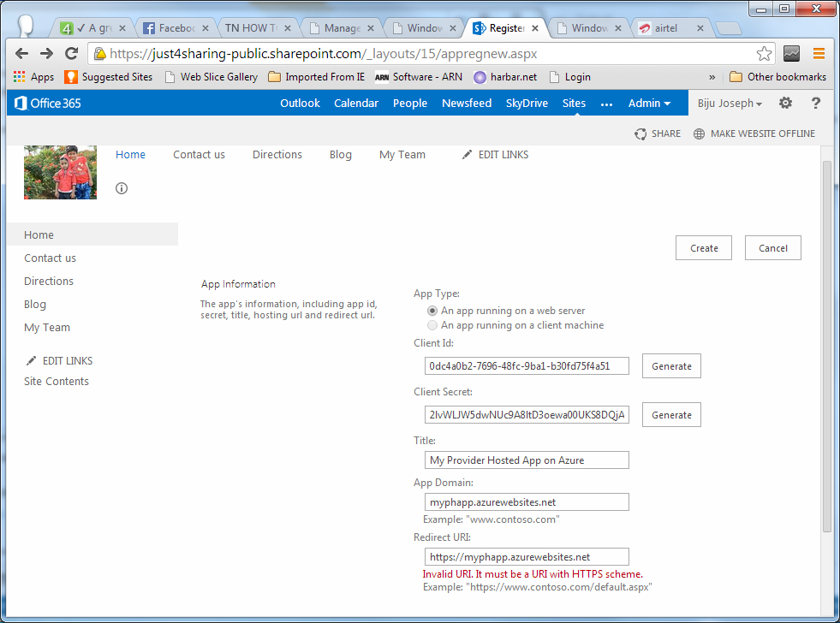Click the Office 365 logo

(48, 104)
